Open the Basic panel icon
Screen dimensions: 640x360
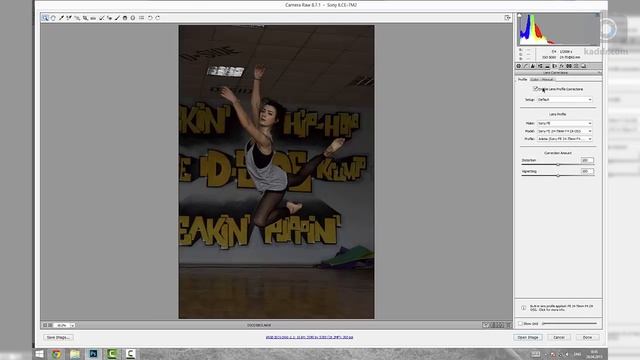click(x=518, y=66)
